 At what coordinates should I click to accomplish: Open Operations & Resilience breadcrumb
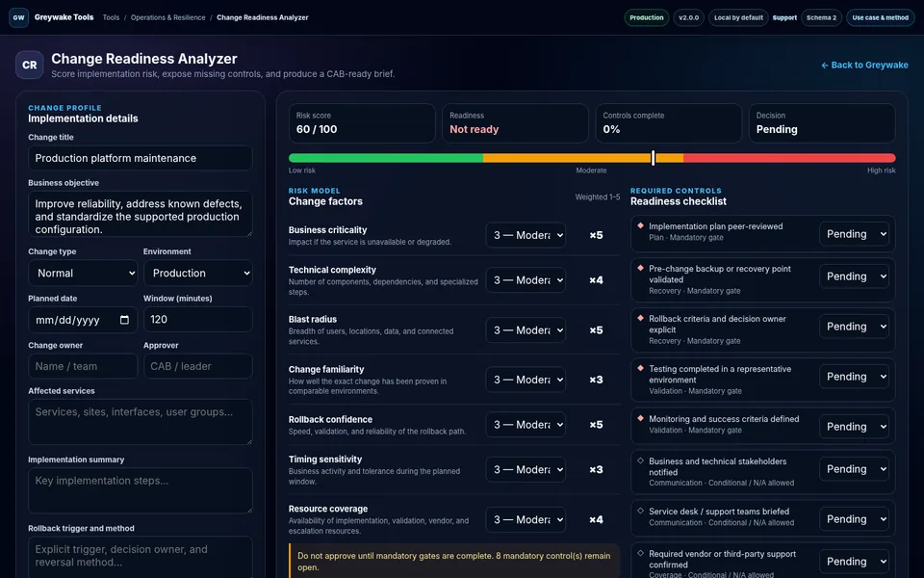(167, 17)
